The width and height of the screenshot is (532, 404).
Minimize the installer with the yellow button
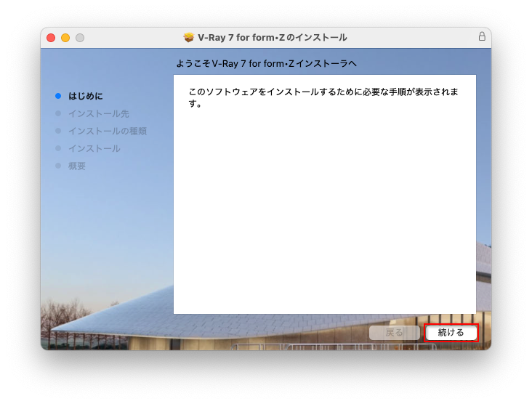[x=65, y=37]
